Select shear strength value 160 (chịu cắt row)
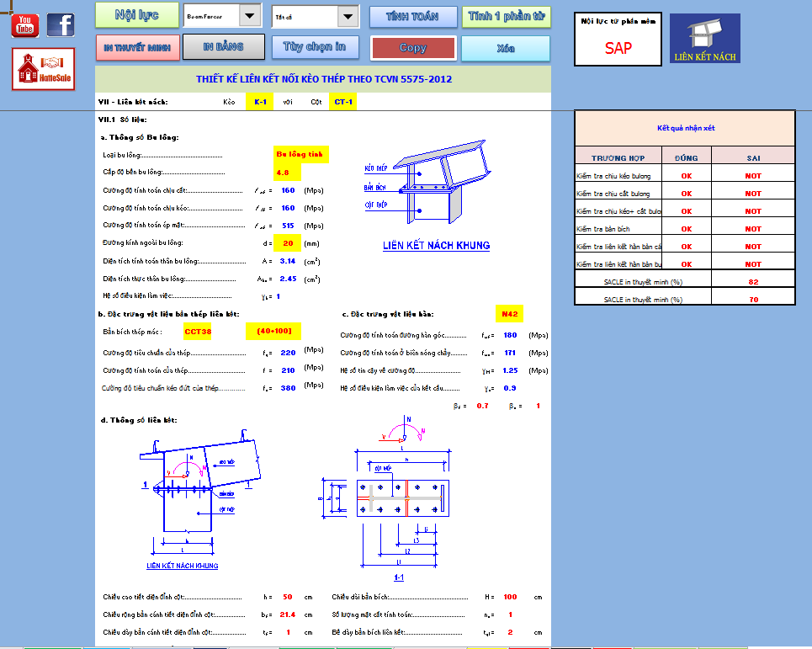812x649 pixels. point(288,190)
